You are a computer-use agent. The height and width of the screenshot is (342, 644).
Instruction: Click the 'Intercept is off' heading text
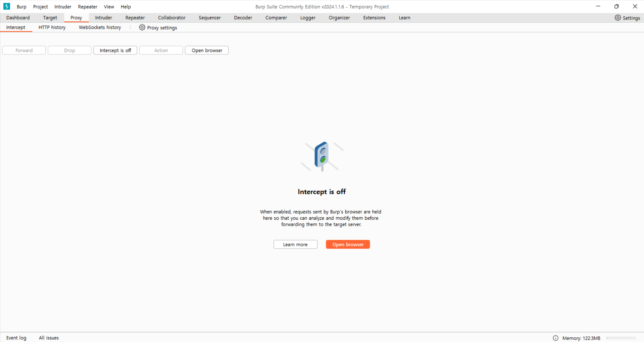pyautogui.click(x=321, y=192)
